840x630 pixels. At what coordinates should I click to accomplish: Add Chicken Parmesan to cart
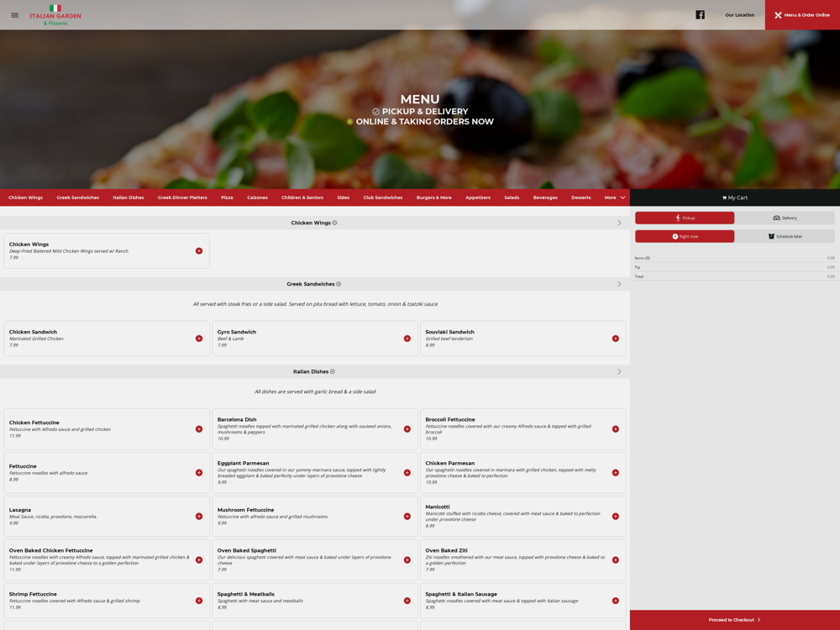tap(616, 472)
